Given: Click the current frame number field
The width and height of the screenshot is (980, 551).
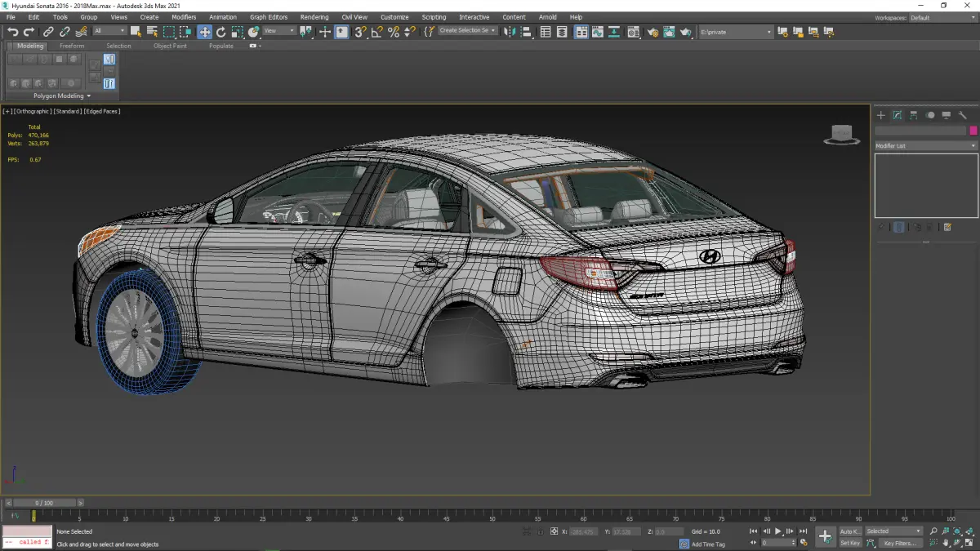Looking at the screenshot, I should tap(777, 543).
